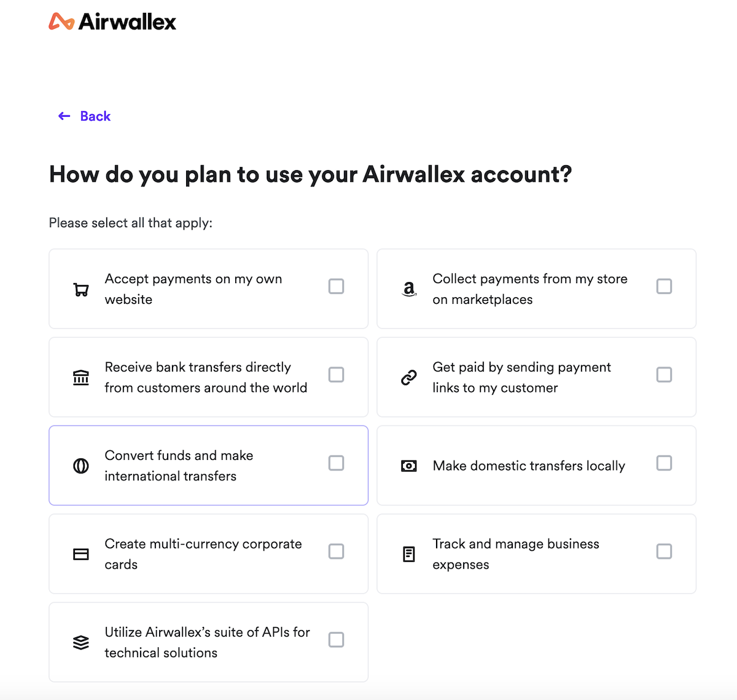Check 'Make domestic transfers locally'
The height and width of the screenshot is (700, 737).
(664, 463)
